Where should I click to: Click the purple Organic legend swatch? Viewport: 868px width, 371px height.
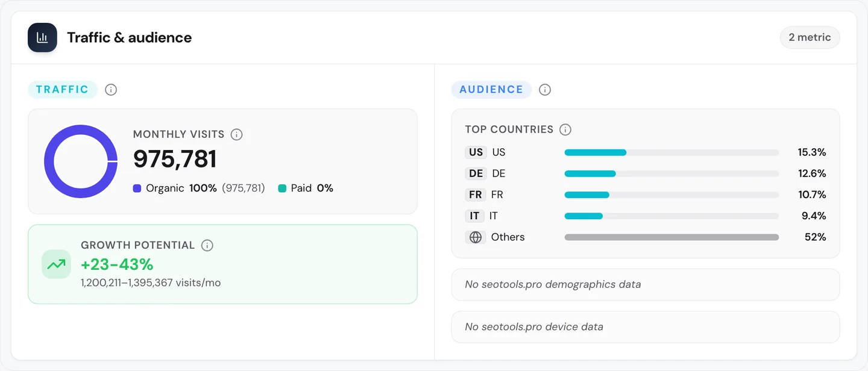[137, 189]
